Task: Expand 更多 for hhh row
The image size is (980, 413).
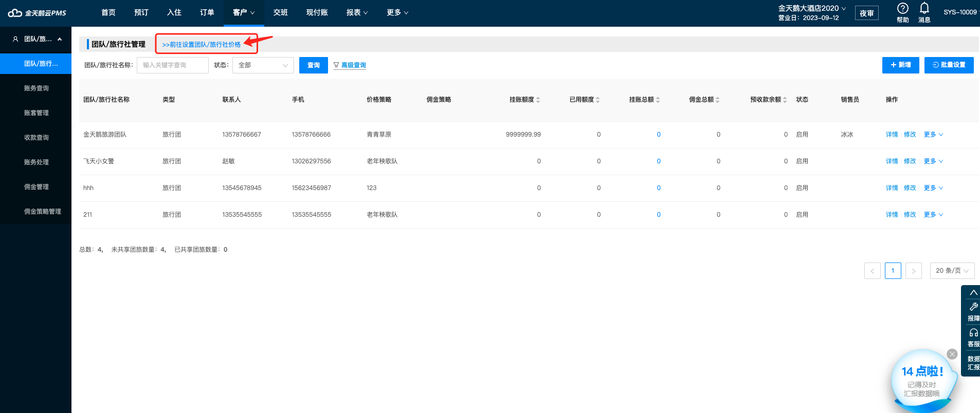Action: pos(933,188)
